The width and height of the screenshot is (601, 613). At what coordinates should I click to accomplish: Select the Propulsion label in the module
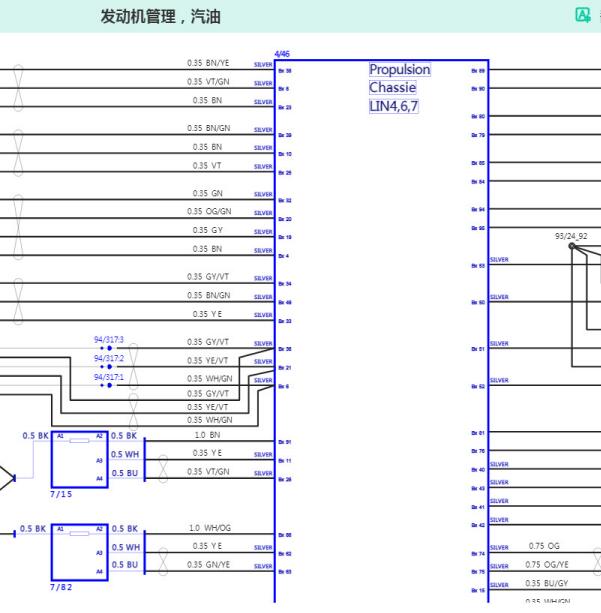pos(400,70)
